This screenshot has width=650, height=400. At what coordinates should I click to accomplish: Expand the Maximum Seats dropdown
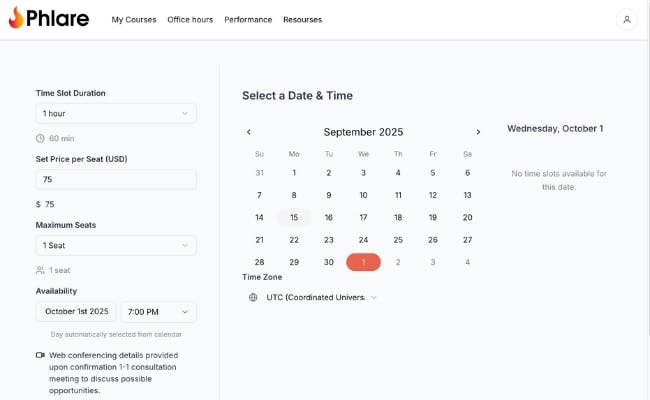pos(116,245)
